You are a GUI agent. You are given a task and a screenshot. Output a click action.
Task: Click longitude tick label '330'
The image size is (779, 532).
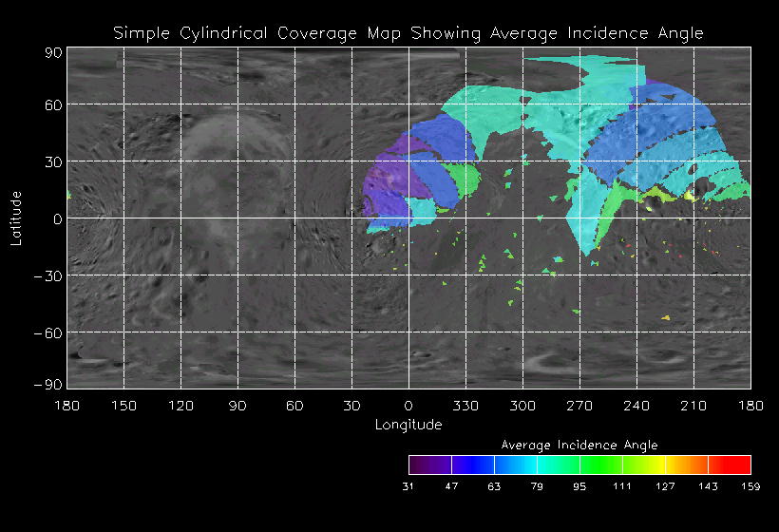pos(465,406)
